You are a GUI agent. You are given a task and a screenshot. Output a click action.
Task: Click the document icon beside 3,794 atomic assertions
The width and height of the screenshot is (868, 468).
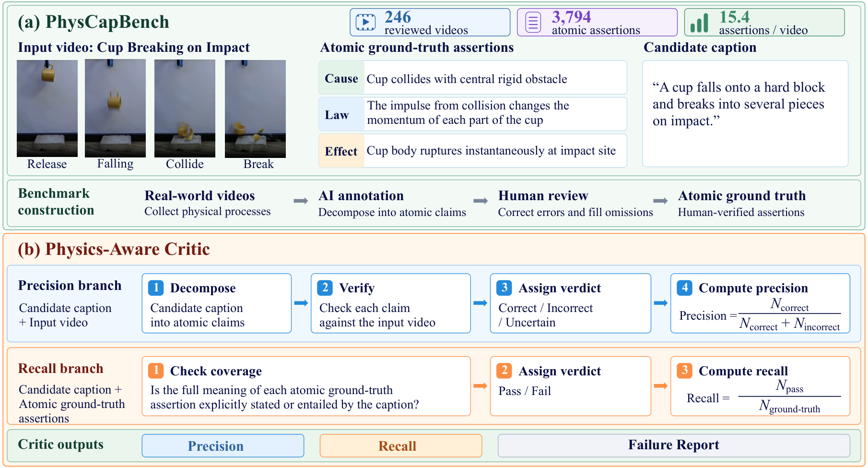(533, 22)
